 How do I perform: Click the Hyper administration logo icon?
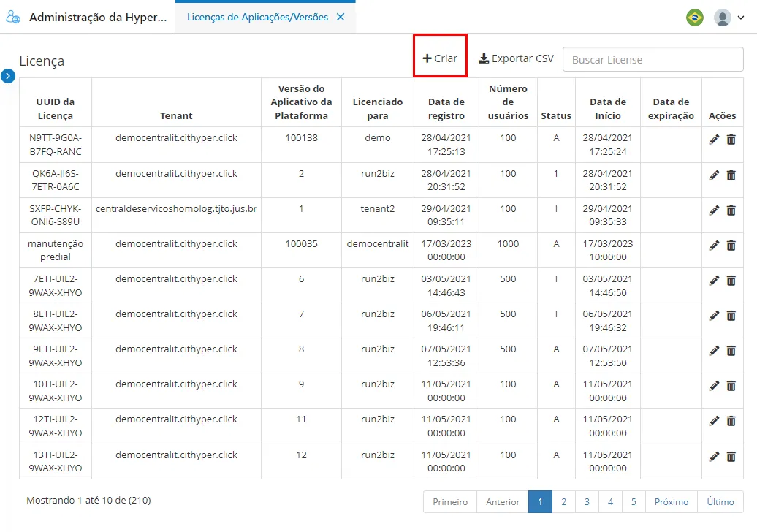(13, 18)
